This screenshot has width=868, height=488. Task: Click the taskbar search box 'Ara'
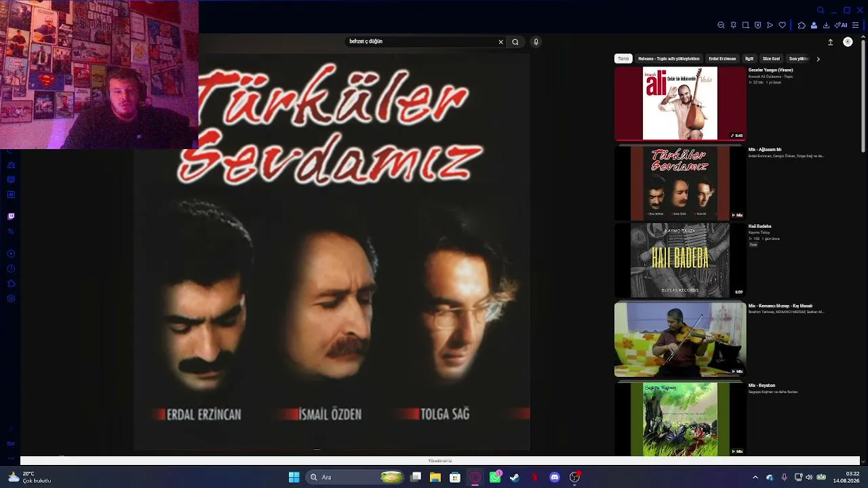pos(354,477)
